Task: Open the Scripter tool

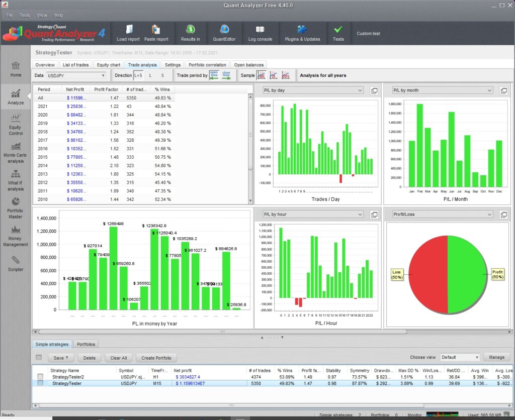Action: [16, 264]
